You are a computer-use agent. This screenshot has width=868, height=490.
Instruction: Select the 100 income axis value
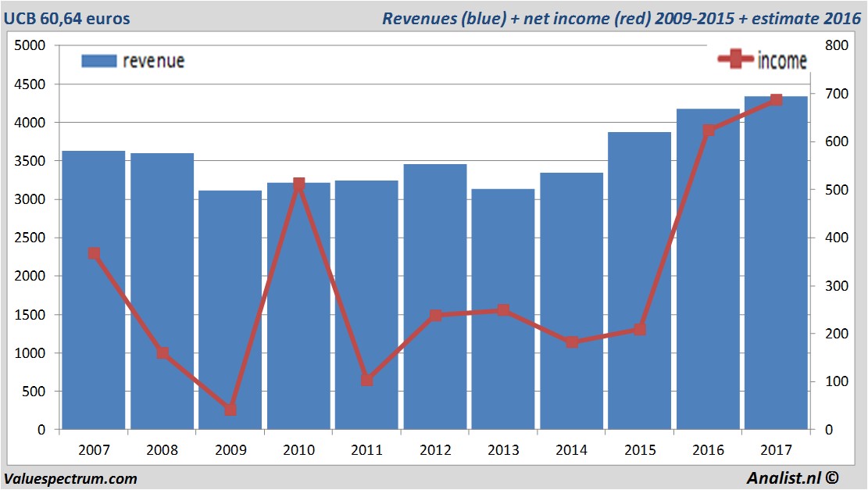tap(837, 381)
